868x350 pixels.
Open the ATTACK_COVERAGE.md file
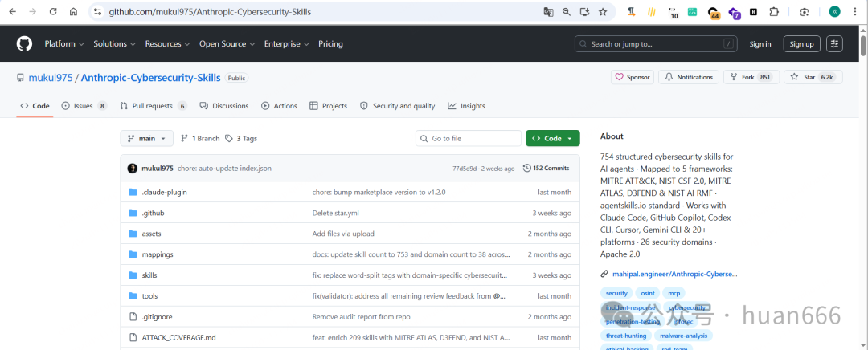pos(178,337)
